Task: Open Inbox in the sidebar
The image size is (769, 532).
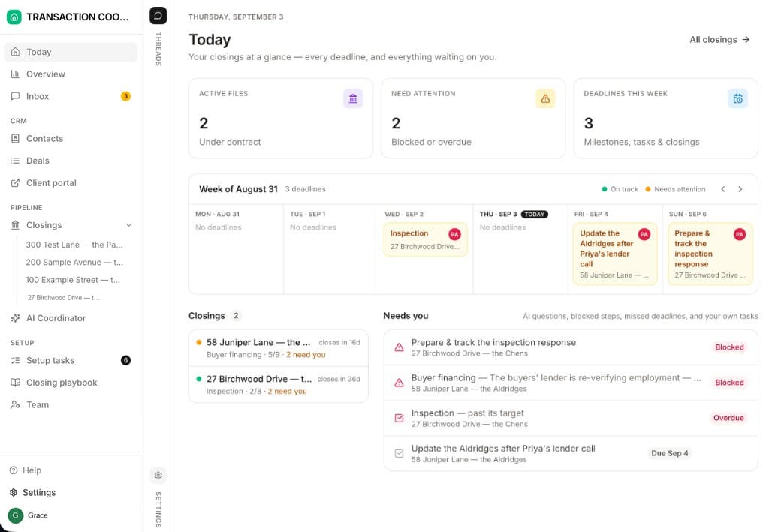Action: 71,96
